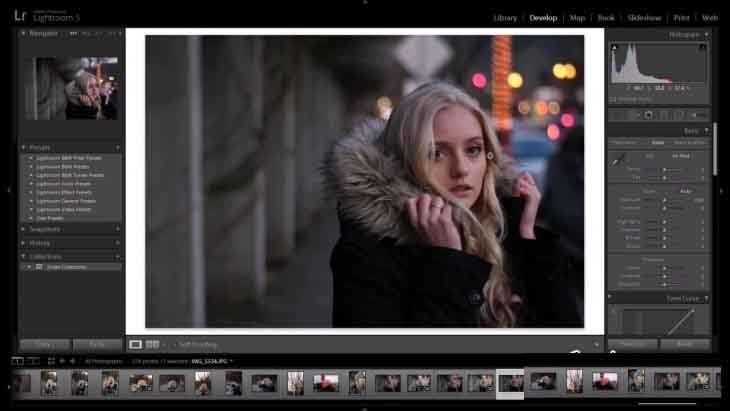Toggle the Soft Proofing checkbox
The image size is (730, 411).
pos(174,344)
